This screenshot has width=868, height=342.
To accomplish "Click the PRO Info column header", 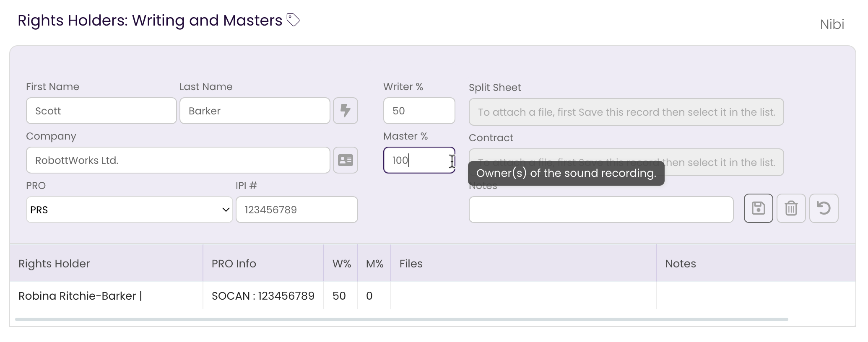I will (x=263, y=264).
